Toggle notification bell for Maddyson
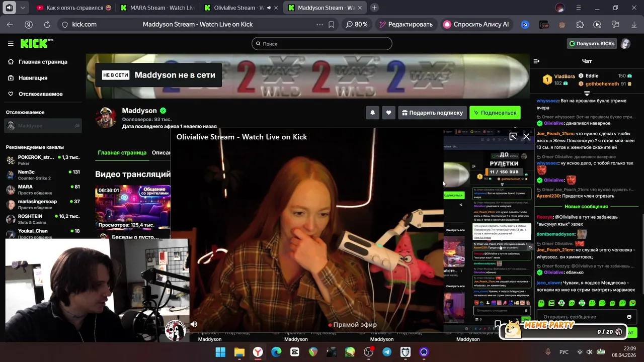The width and height of the screenshot is (644, 362). point(372,113)
